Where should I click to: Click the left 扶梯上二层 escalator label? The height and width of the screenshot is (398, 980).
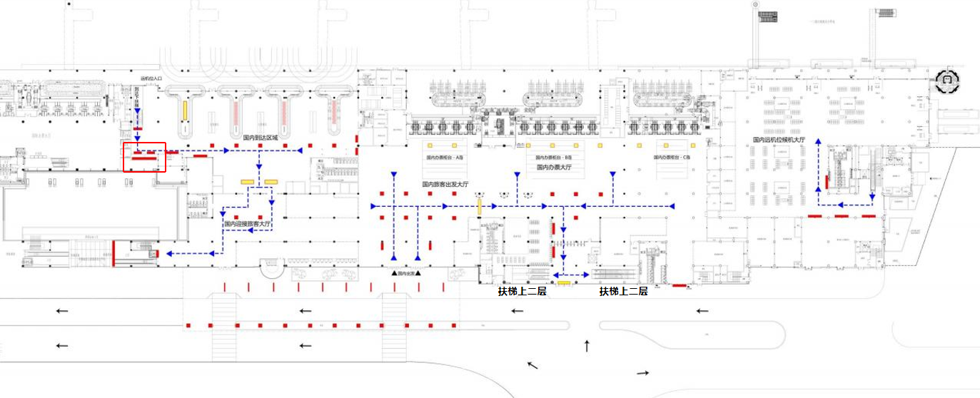(522, 291)
